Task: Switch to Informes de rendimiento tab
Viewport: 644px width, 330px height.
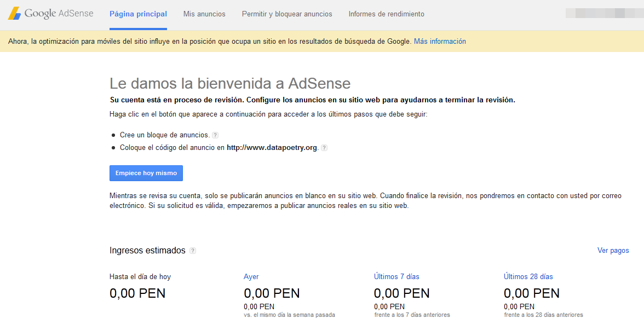Action: [x=386, y=14]
